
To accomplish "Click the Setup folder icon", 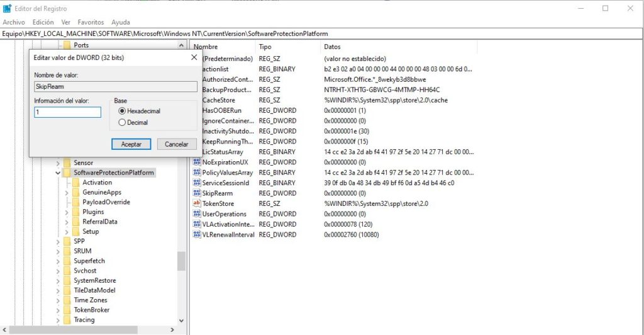I will 75,232.
